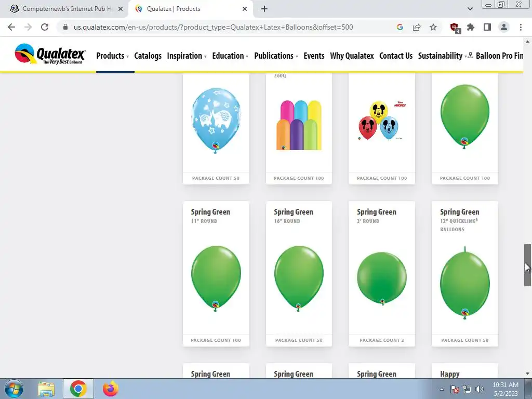Open Spring Green 11" Round product
Screen dimensions: 532x399
[216, 274]
